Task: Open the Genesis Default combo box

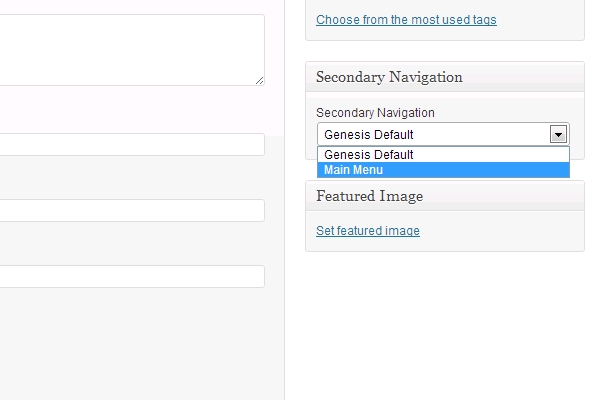Action: pyautogui.click(x=443, y=134)
